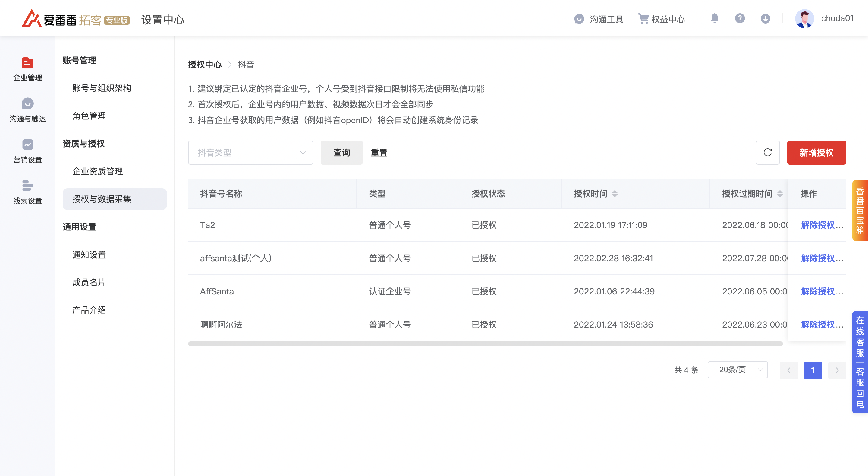
Task: Go to previous page arrow
Action: click(788, 370)
